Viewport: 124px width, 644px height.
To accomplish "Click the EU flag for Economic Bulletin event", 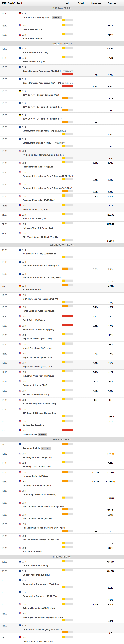I will click(x=20, y=444).
